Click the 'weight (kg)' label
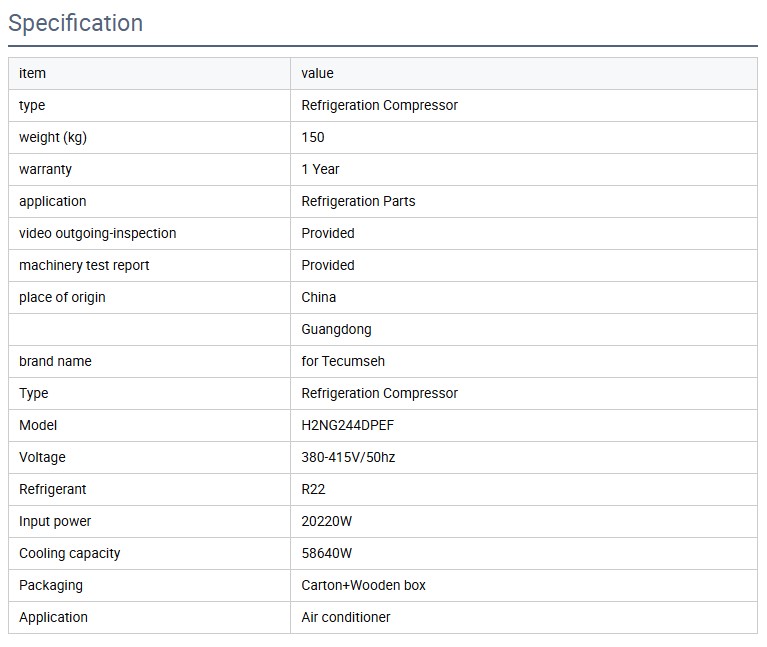This screenshot has height=647, width=767. click(x=53, y=137)
